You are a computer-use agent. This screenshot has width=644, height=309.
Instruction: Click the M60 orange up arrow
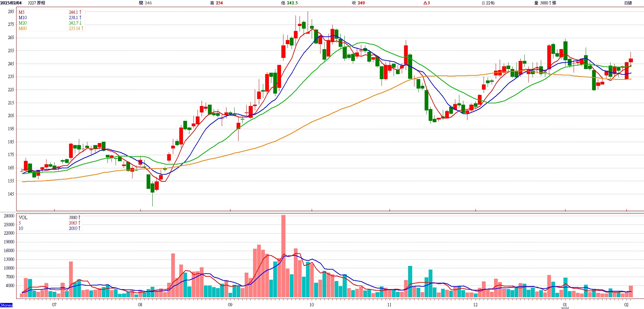(82, 28)
